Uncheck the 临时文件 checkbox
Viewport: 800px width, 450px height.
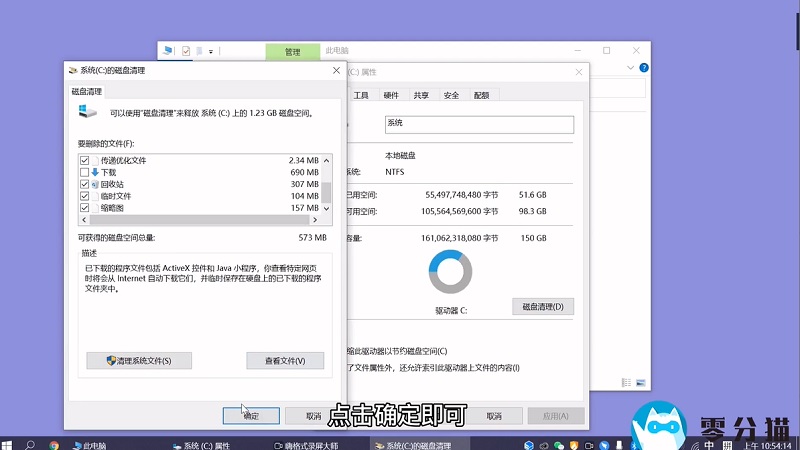84,197
